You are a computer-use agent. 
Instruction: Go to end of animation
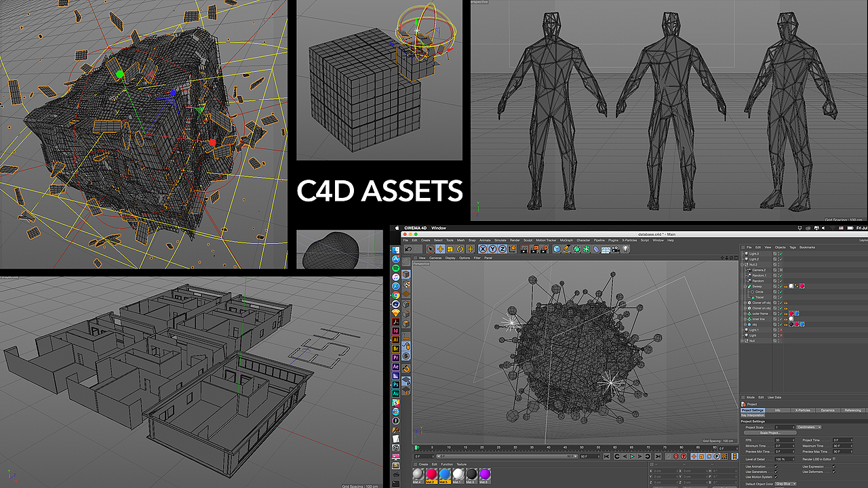click(x=658, y=457)
